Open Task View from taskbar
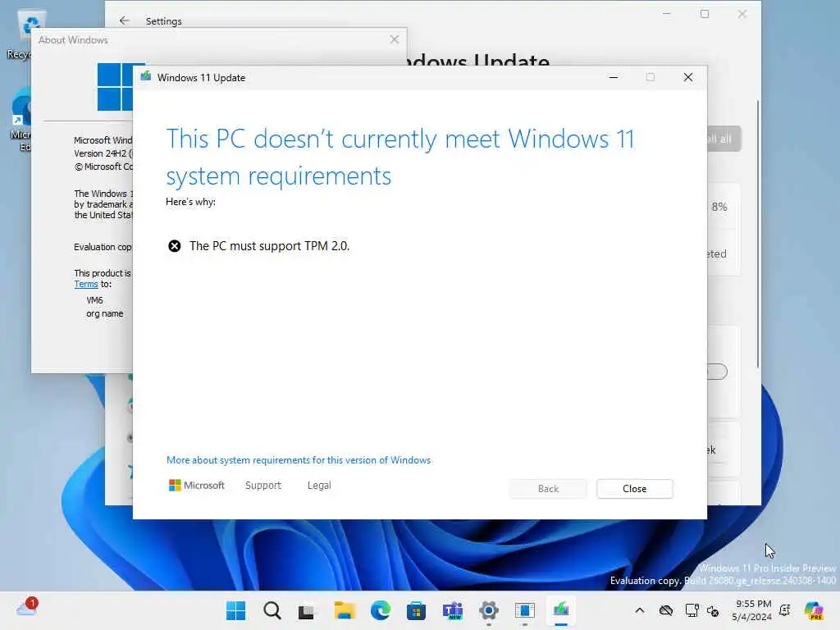The image size is (840, 630). [307, 610]
